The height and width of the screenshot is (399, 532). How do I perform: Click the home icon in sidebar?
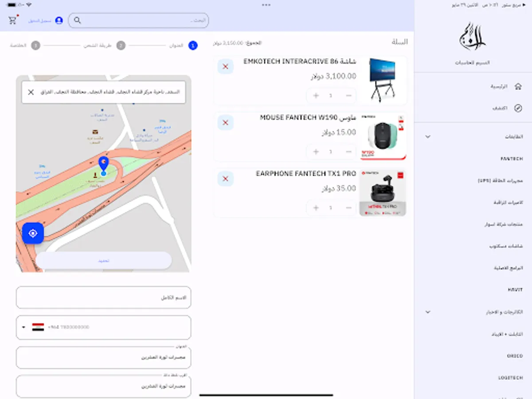518,86
